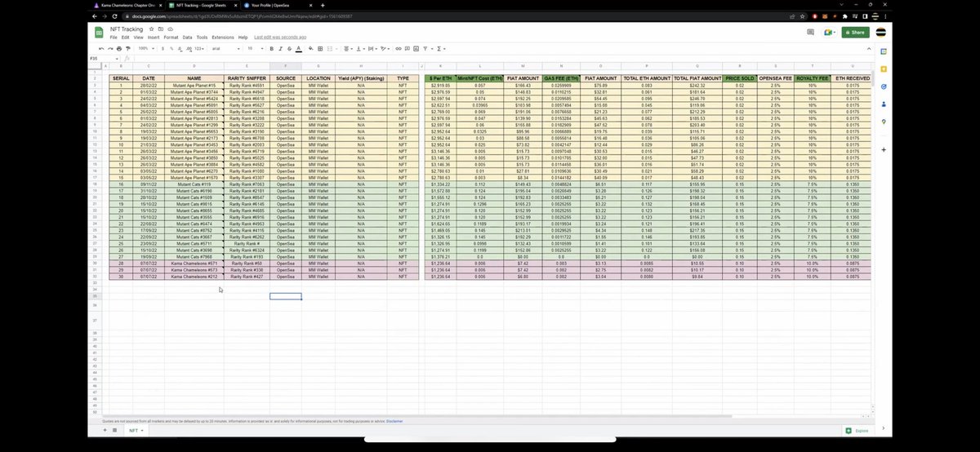
Task: Insert a link from toolbar
Action: [398, 48]
